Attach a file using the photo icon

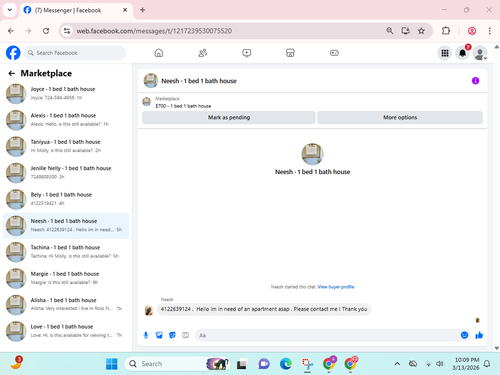(159, 335)
